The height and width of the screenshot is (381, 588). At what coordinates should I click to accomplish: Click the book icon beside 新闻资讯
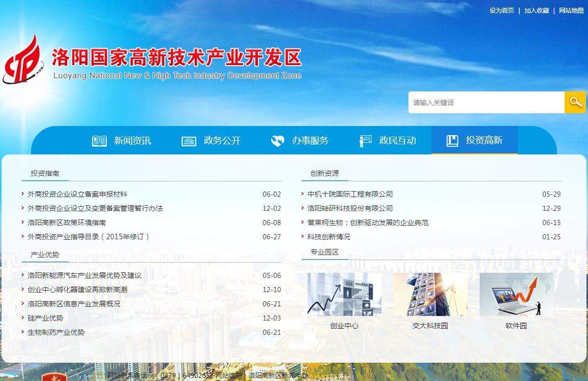coord(99,141)
